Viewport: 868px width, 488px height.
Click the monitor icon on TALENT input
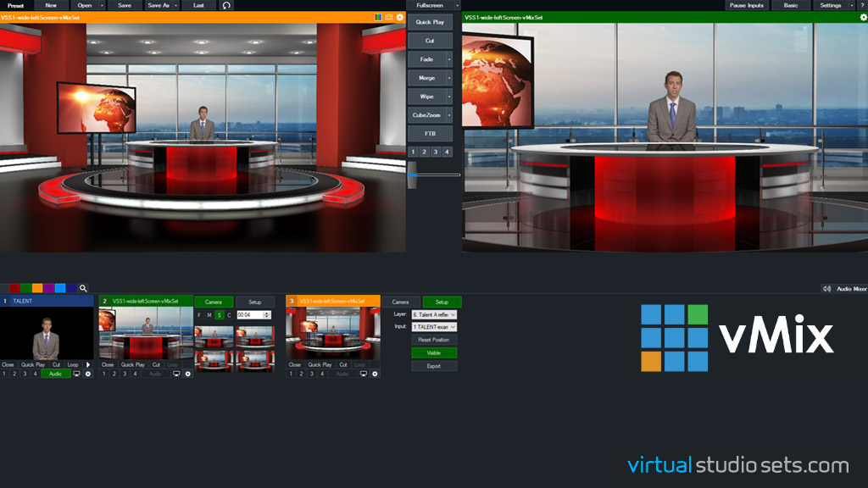point(76,374)
